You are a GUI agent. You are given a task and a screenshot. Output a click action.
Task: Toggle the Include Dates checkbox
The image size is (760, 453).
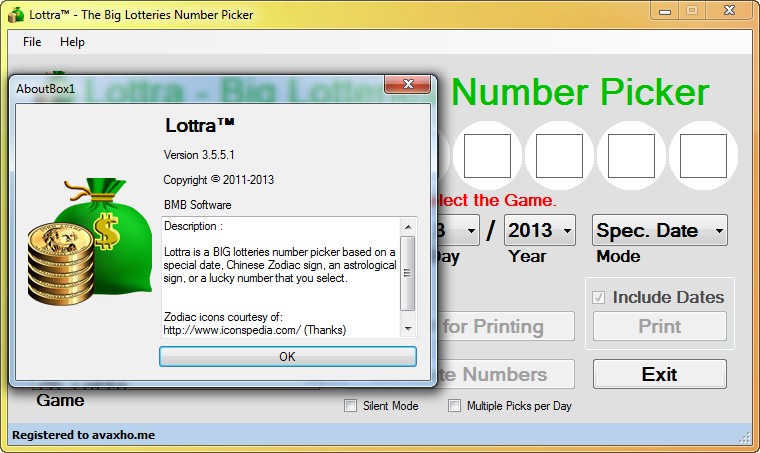point(599,297)
